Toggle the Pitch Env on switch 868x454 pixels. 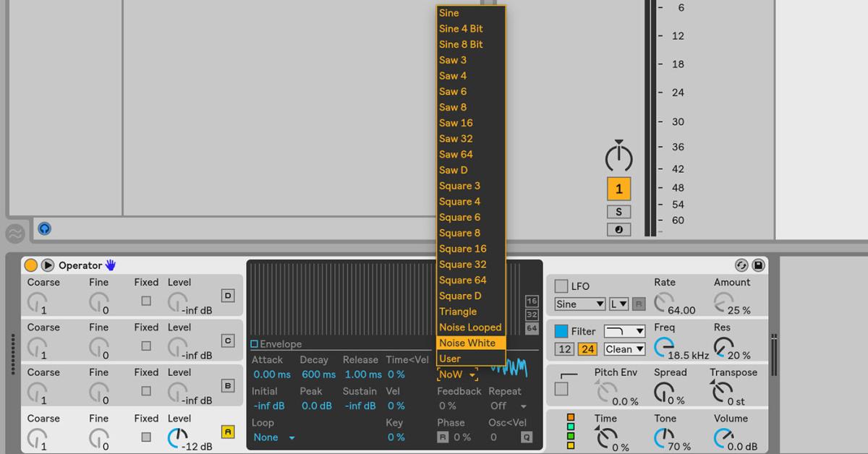coord(561,388)
